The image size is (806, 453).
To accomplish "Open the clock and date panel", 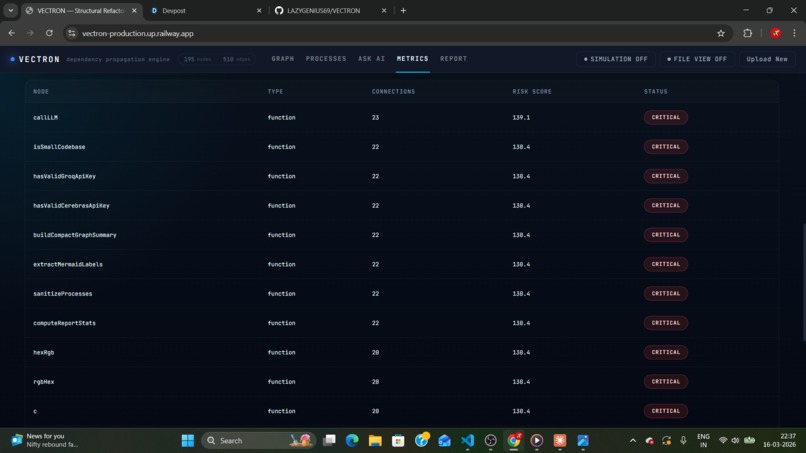I will pyautogui.click(x=779, y=440).
